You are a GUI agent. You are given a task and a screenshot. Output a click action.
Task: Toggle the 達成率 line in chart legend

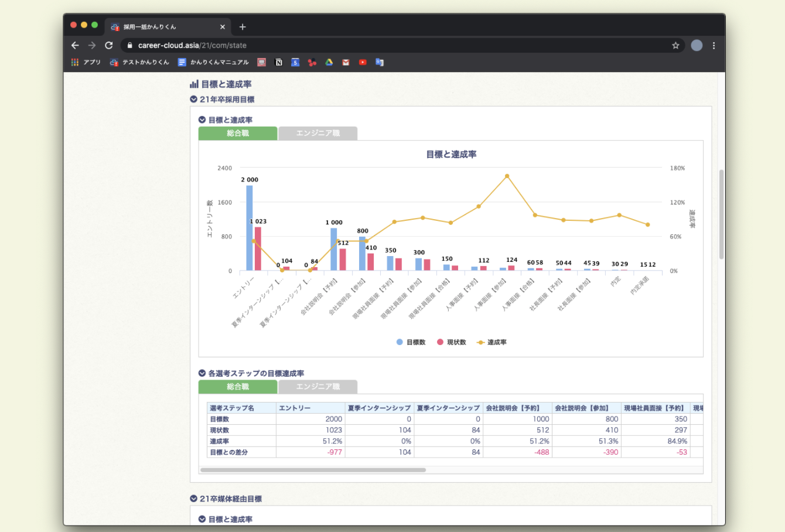[492, 342]
